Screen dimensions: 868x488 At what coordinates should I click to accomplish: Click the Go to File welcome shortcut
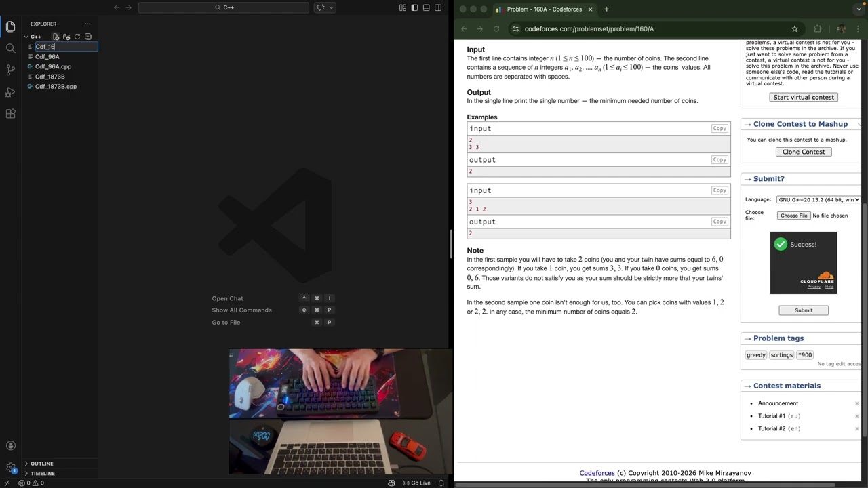pyautogui.click(x=226, y=323)
